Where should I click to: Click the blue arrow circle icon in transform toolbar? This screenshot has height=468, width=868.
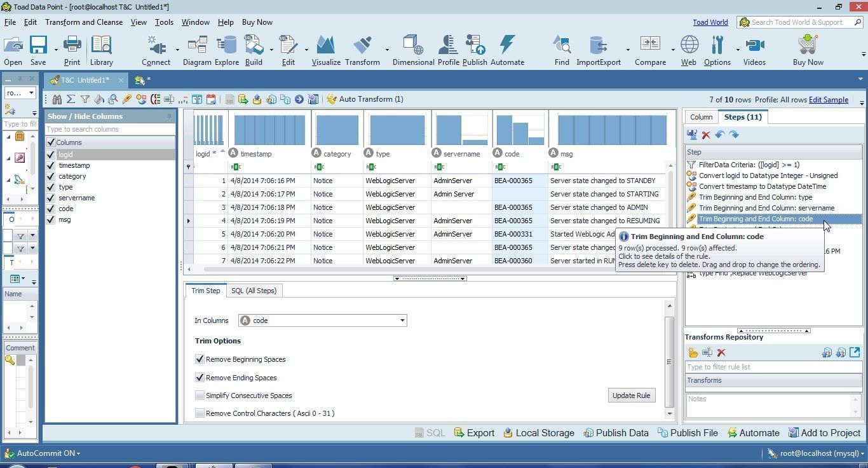299,99
